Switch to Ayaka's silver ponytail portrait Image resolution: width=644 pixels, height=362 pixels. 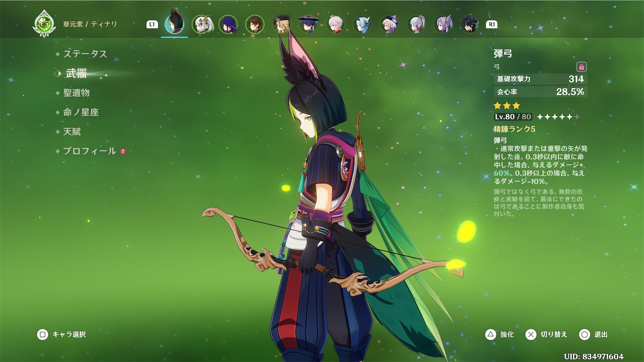416,24
